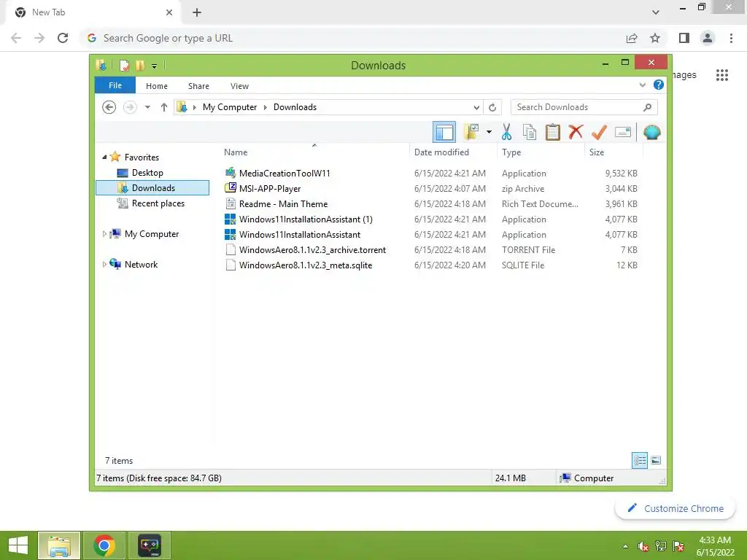Switch to the Home ribbon tab
Image resolution: width=747 pixels, height=560 pixels.
tap(157, 86)
